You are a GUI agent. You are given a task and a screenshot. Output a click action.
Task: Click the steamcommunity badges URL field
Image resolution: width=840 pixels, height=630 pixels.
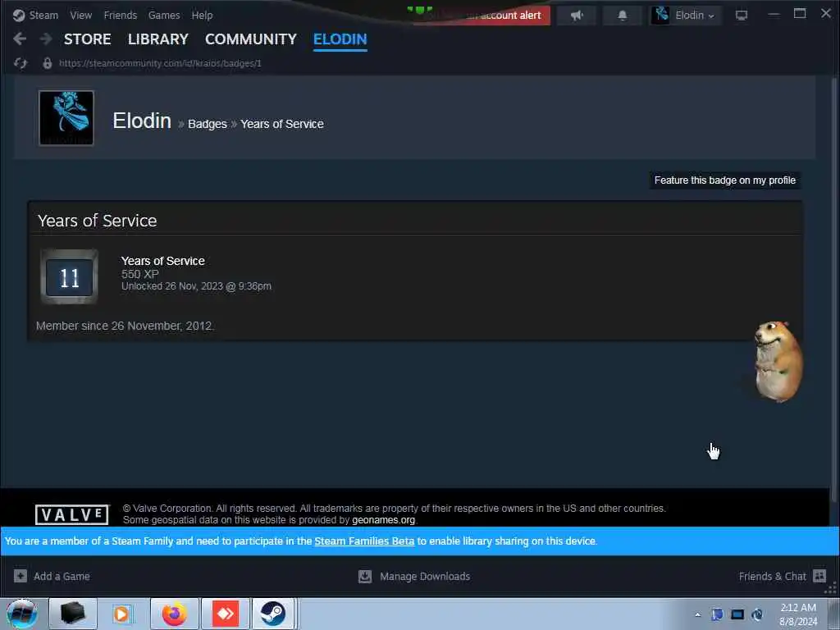pos(160,63)
